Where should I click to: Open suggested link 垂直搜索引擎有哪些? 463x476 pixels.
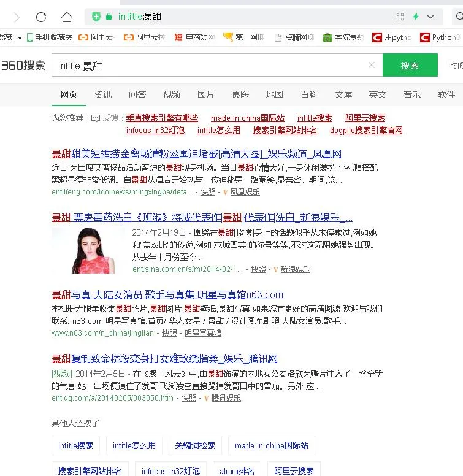click(x=162, y=118)
